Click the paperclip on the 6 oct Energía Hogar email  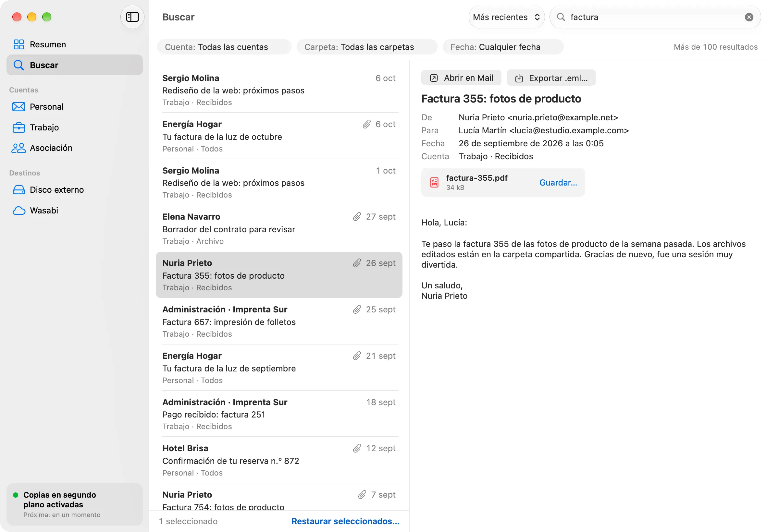pos(366,124)
